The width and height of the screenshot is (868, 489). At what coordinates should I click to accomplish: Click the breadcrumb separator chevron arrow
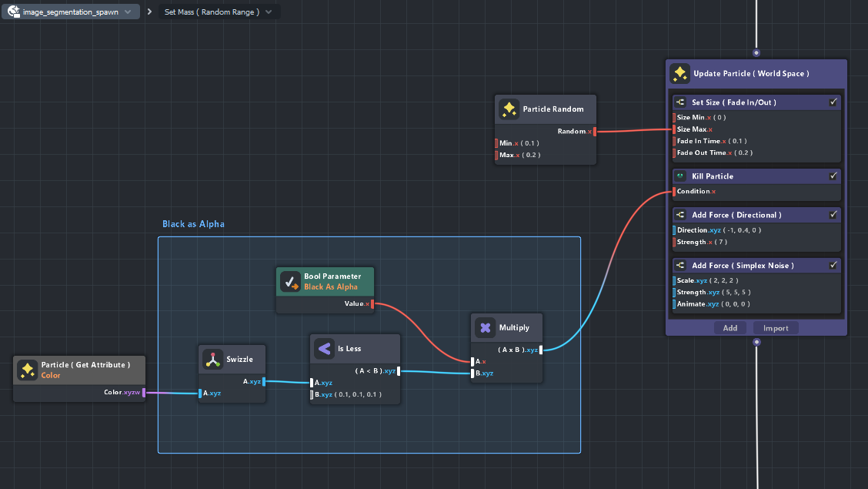click(x=149, y=12)
